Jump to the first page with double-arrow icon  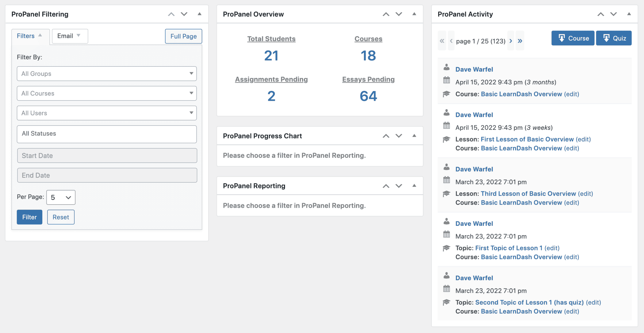442,41
